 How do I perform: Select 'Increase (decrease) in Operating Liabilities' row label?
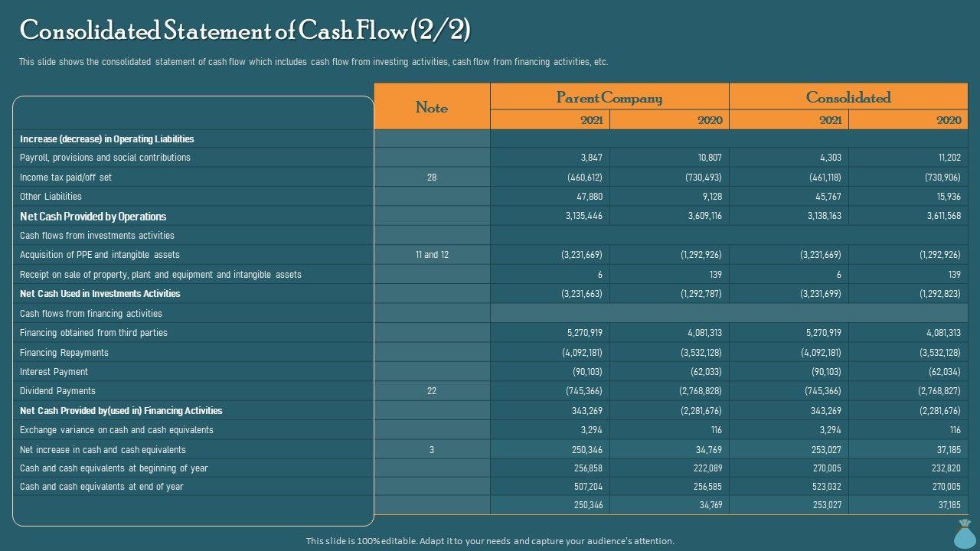coord(106,139)
